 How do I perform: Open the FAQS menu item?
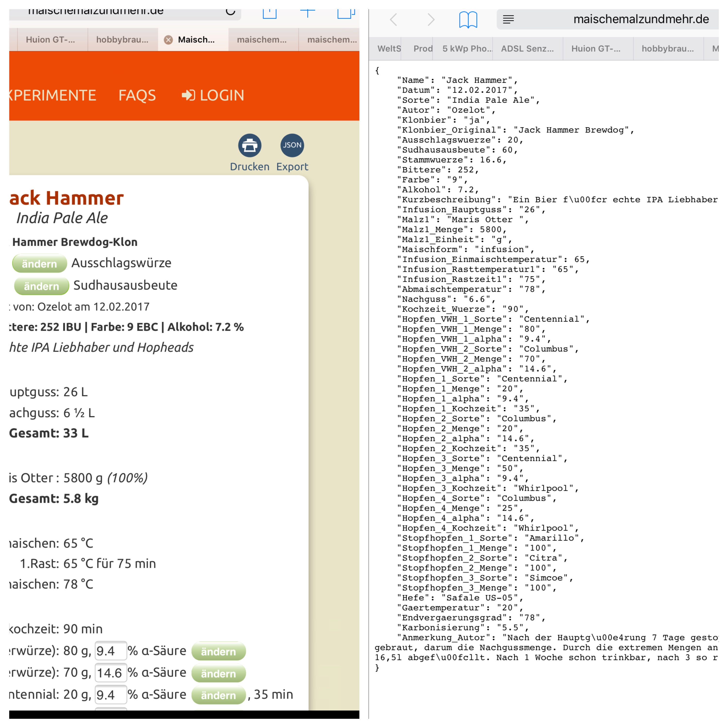(x=137, y=95)
